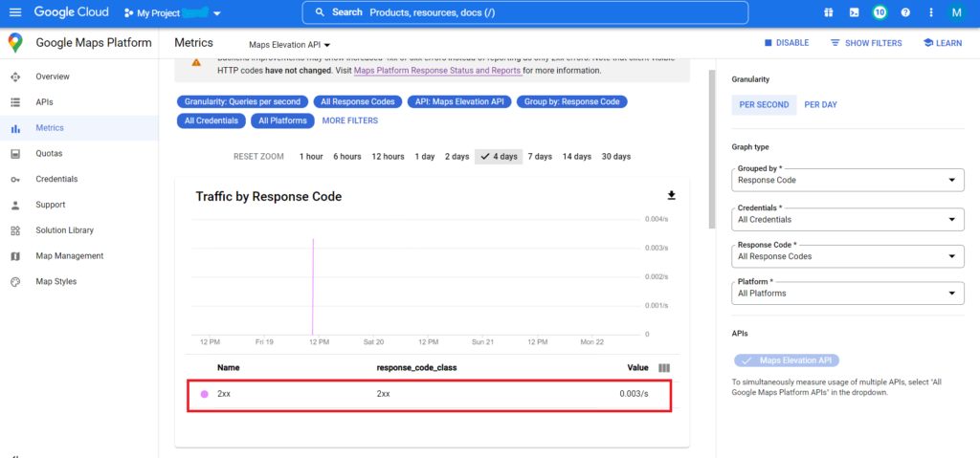Click the Metrics bar chart icon
This screenshot has width=980, height=458.
coord(15,128)
